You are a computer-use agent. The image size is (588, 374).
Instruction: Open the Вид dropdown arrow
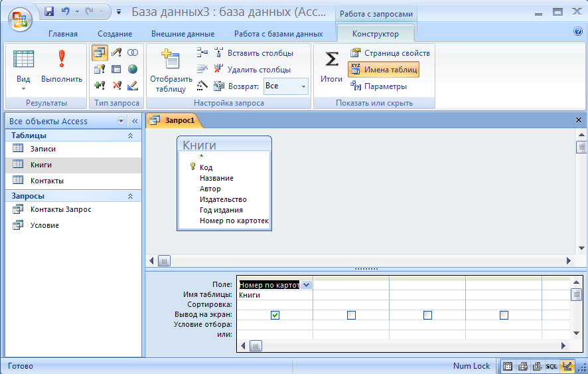tap(23, 89)
